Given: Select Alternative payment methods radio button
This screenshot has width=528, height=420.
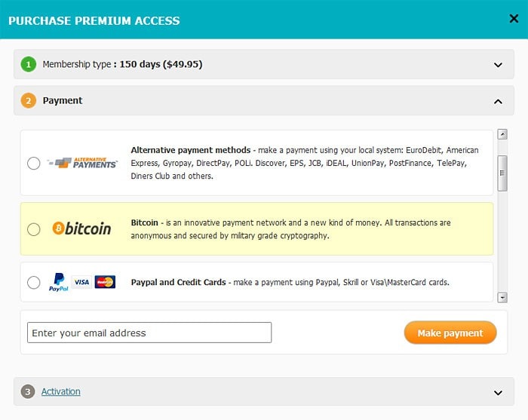Looking at the screenshot, I should [x=33, y=163].
